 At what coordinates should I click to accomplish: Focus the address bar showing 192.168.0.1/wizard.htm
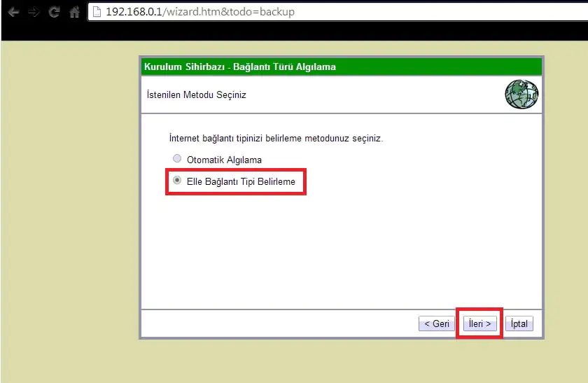click(337, 12)
